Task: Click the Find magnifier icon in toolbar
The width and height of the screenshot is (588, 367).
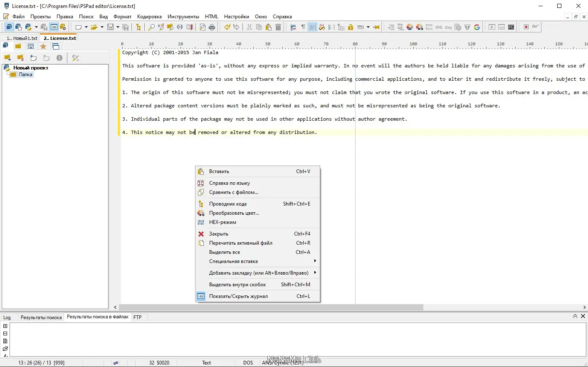Action: tap(151, 27)
